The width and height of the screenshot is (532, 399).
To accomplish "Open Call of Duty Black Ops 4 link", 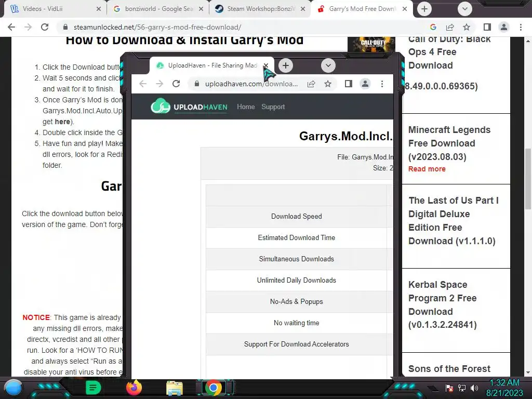I will tap(449, 52).
